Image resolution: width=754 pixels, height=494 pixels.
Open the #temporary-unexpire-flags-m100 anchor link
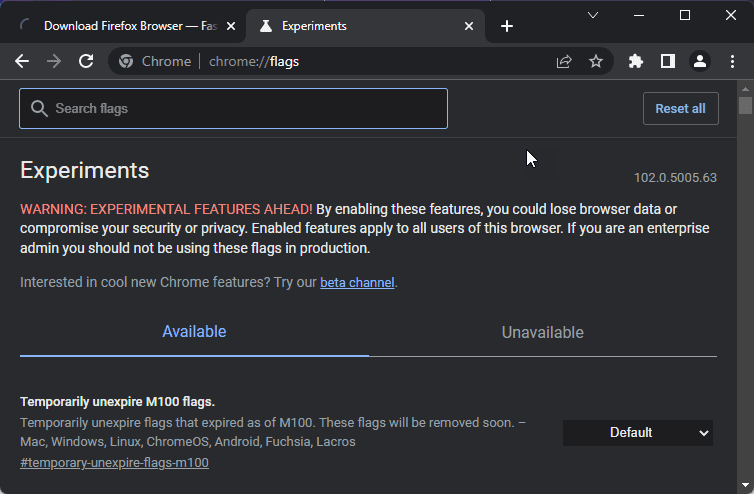[114, 463]
